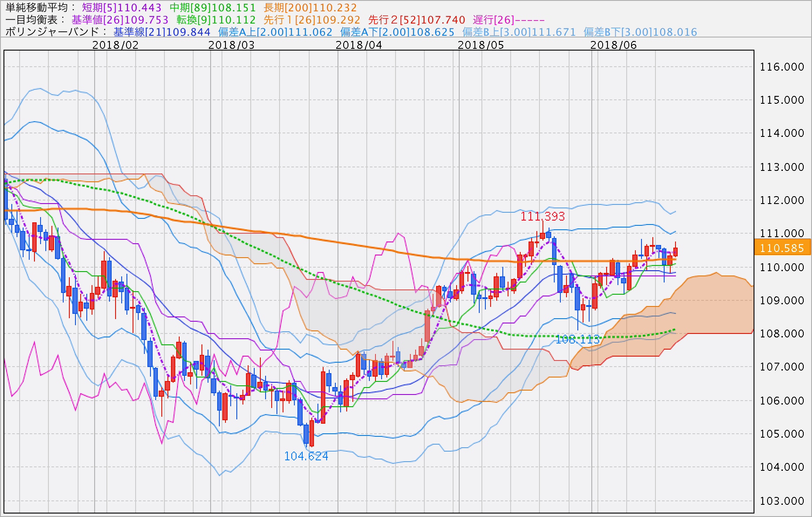Click the mid-term 中期[89] moving average legend
Viewport: 812px width, 517px height.
212,7
